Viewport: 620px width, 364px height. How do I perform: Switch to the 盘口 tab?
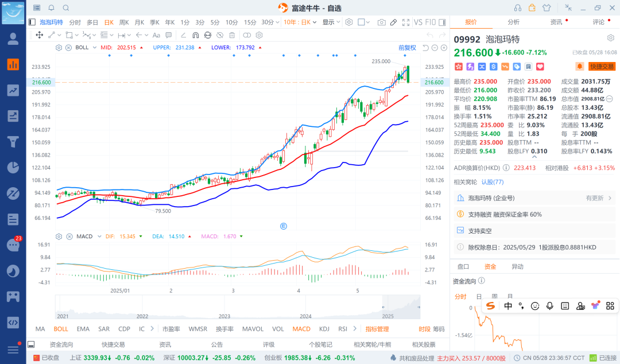pos(463,266)
